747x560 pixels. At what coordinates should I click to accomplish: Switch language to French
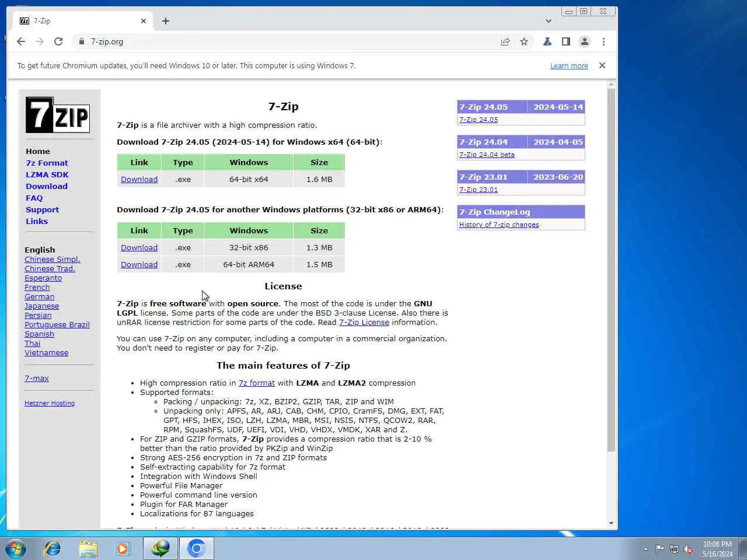(37, 288)
